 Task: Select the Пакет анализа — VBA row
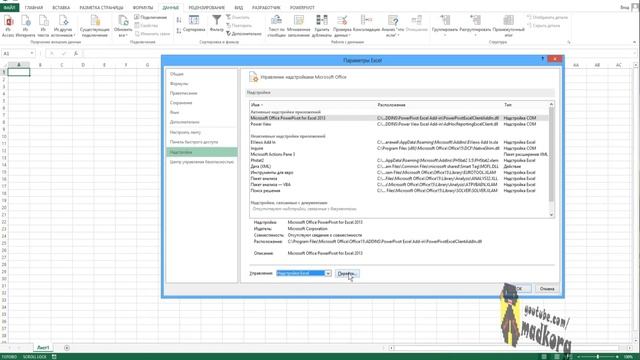[x=399, y=184]
